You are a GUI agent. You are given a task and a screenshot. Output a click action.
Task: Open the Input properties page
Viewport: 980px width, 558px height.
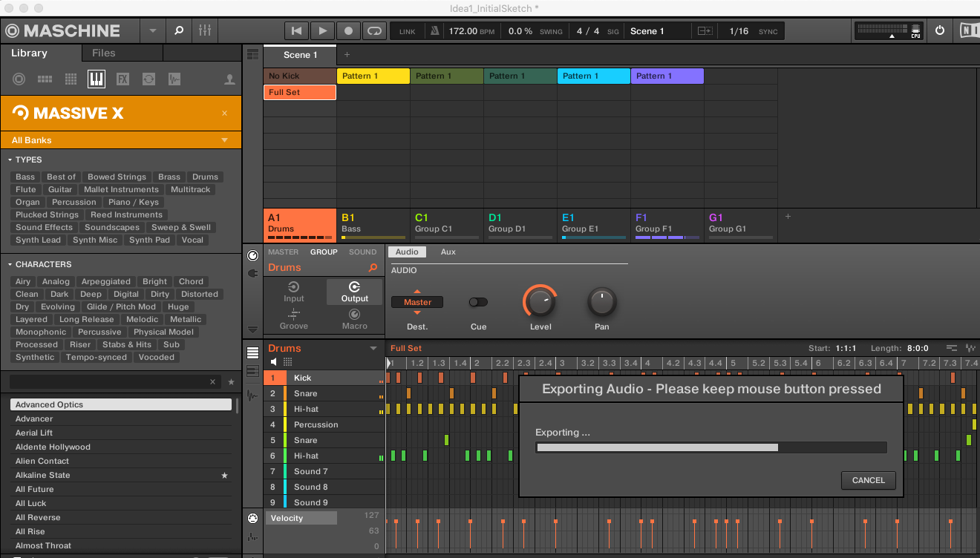(x=294, y=292)
